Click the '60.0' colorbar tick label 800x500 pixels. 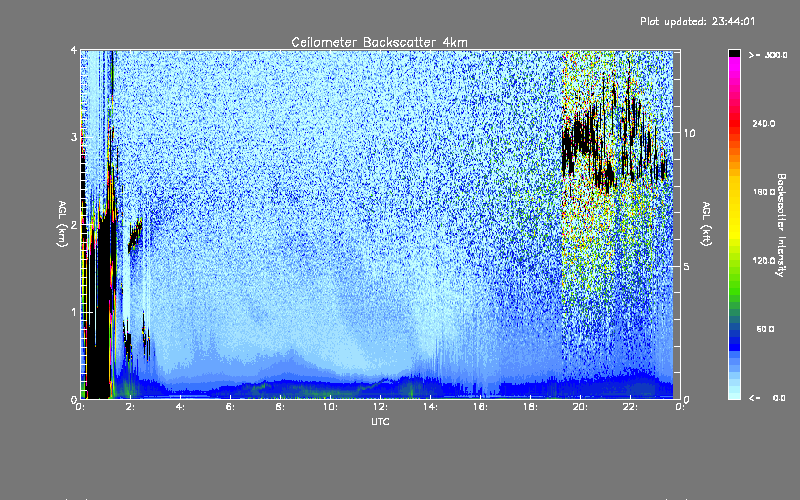765,329
